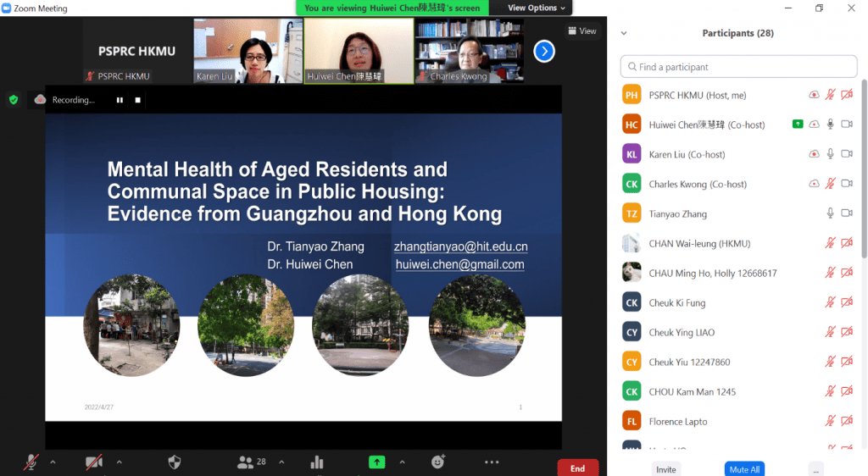
Task: Open the View layout menu
Action: click(581, 31)
